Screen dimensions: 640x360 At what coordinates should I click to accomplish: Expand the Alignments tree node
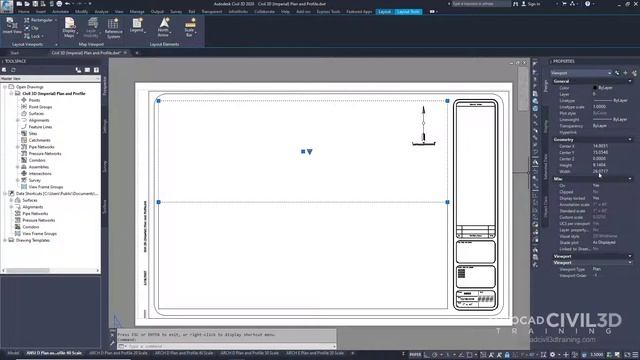(x=18, y=120)
